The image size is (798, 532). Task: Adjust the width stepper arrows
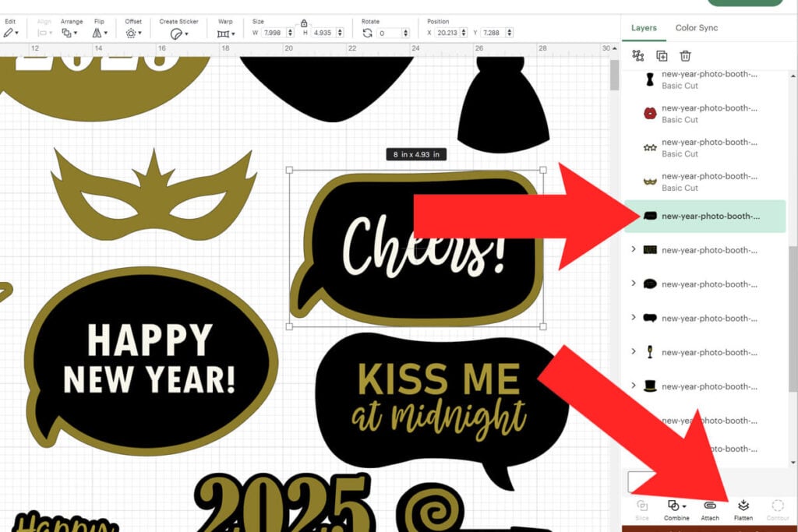click(290, 33)
